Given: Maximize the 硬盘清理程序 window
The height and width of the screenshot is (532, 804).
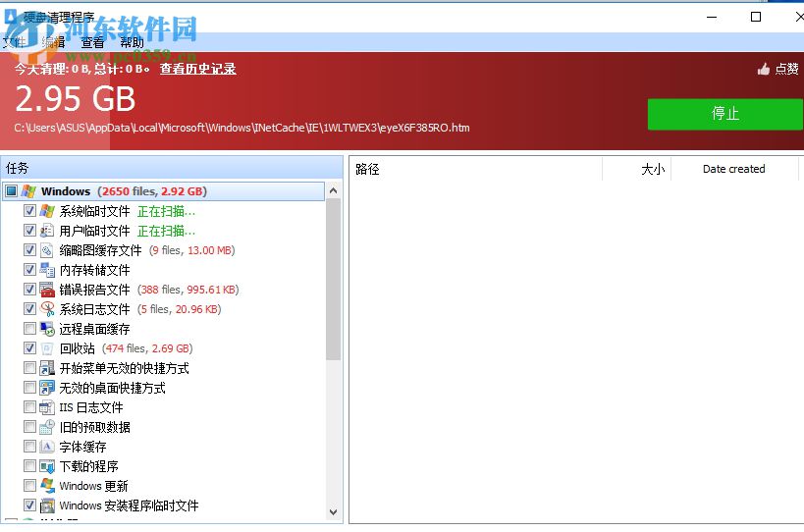Looking at the screenshot, I should tap(756, 17).
